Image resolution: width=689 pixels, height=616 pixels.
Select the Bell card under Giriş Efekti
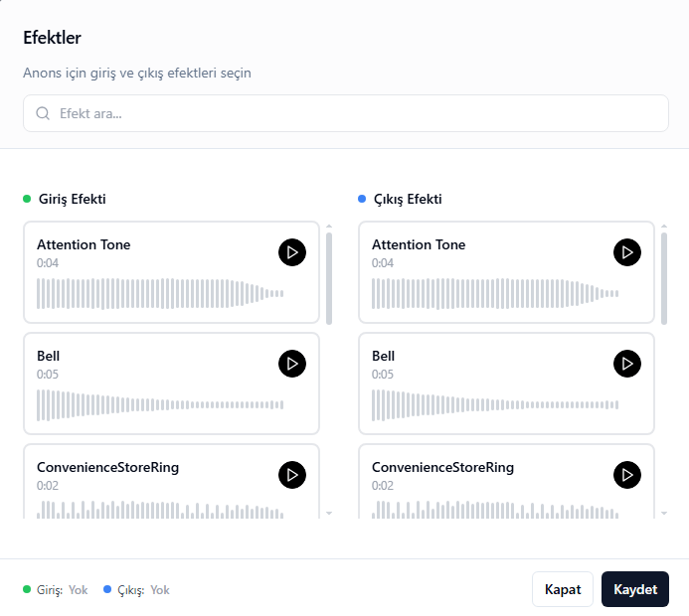tap(149, 360)
